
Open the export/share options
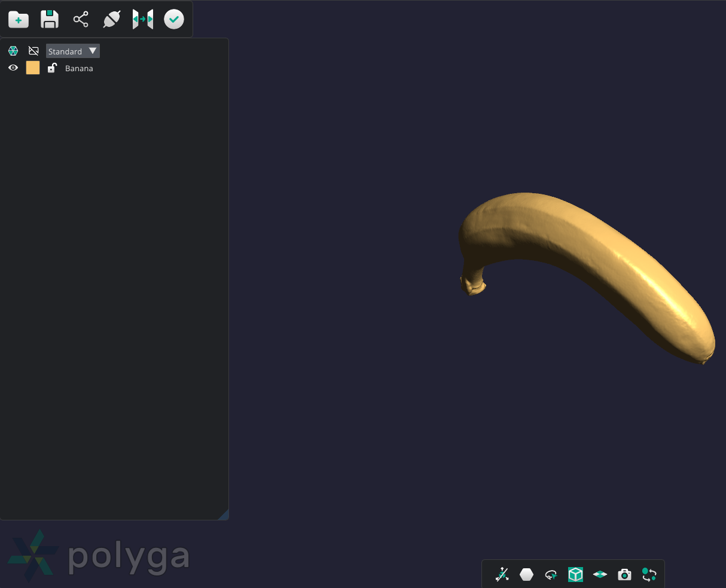point(81,19)
